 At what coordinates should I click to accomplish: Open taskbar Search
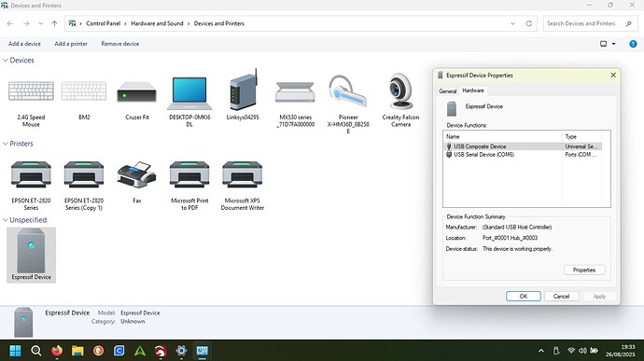[36, 351]
